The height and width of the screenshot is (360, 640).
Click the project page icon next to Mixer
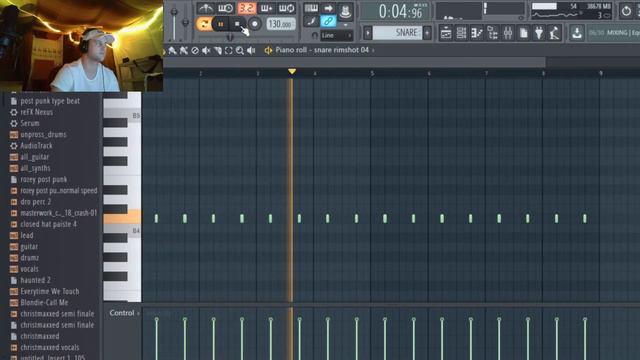524,33
